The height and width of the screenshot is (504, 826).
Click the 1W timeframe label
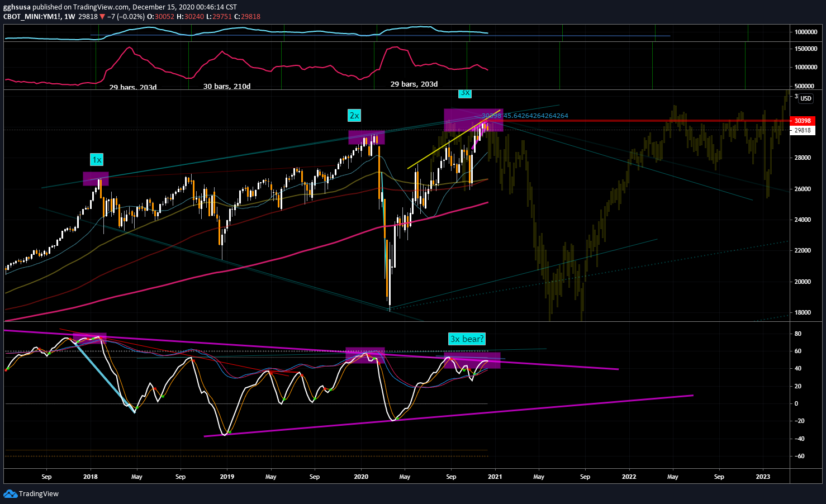69,16
